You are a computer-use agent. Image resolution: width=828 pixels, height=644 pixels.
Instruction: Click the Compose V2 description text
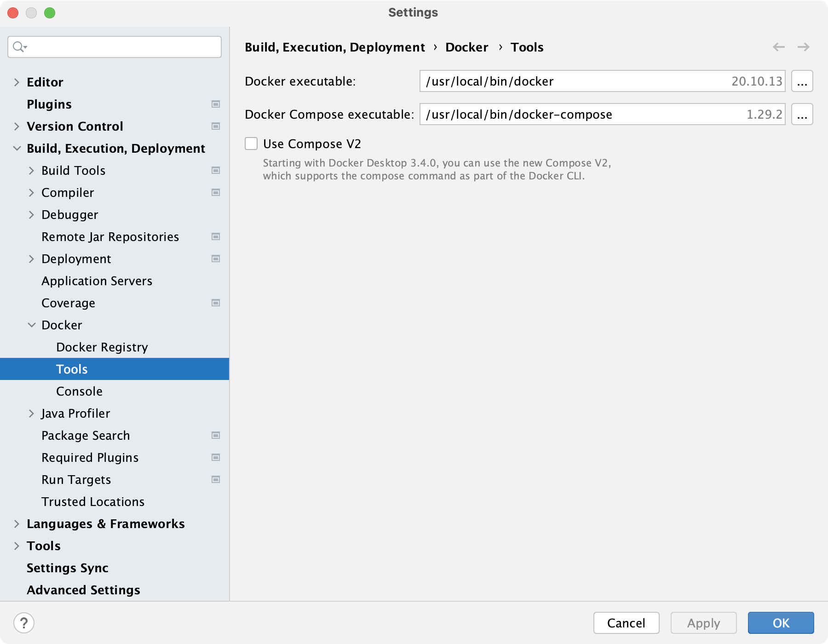[437, 170]
